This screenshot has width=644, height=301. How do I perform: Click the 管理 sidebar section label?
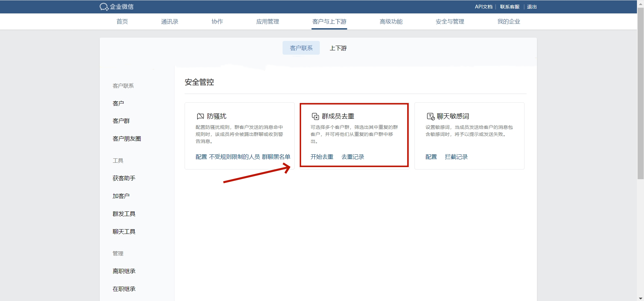point(118,253)
